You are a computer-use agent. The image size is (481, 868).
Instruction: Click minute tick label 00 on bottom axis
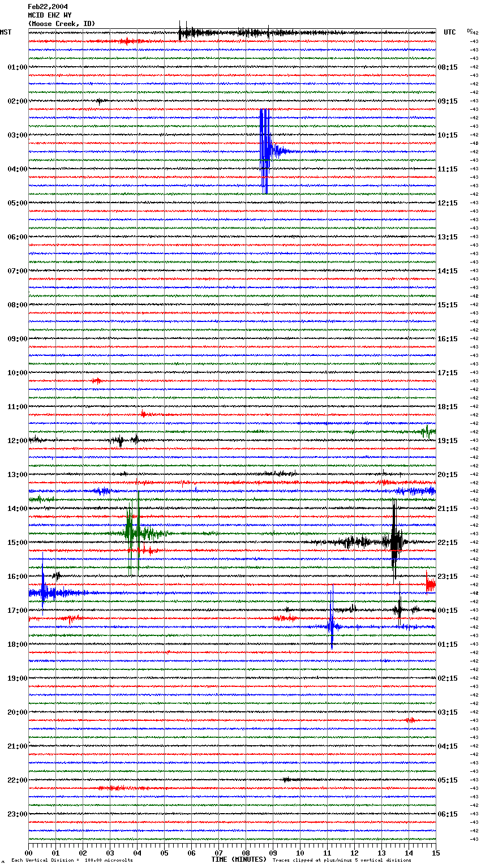coord(28,853)
